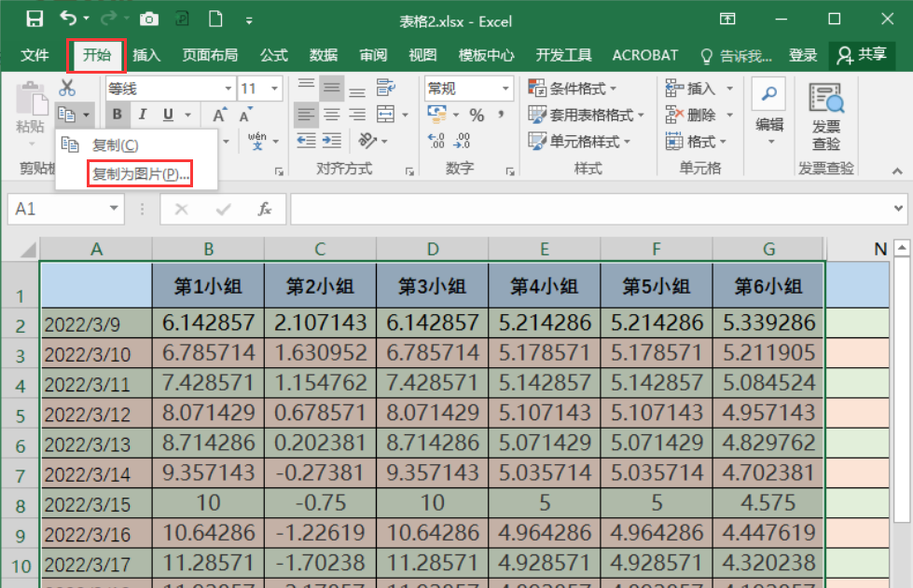Click Merge and Center icon
The width and height of the screenshot is (913, 588).
point(385,115)
